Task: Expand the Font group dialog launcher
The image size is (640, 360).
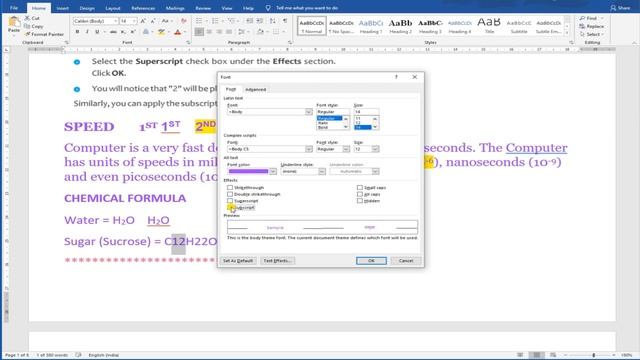Action: coord(188,42)
